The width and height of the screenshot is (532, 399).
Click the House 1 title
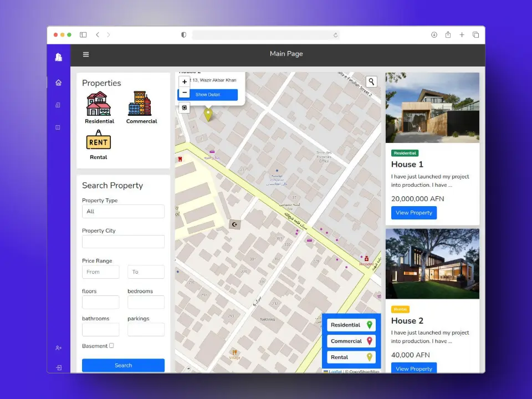(407, 165)
